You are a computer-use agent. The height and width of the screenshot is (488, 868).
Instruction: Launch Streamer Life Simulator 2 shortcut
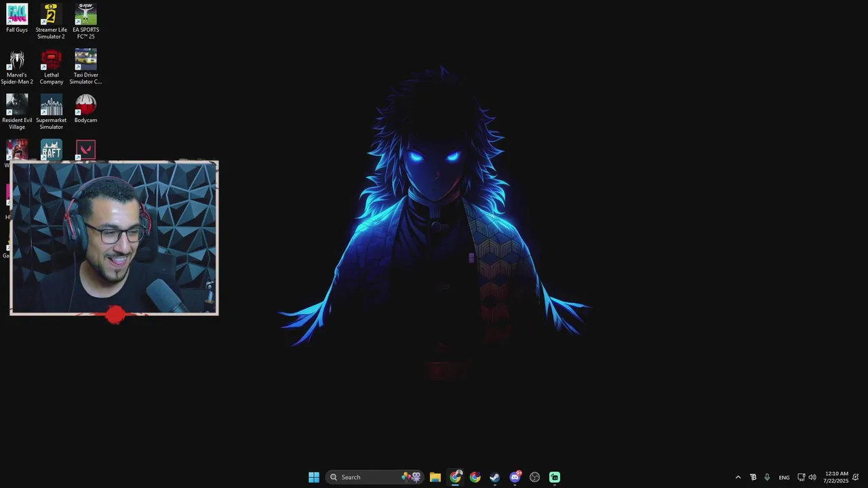(52, 21)
